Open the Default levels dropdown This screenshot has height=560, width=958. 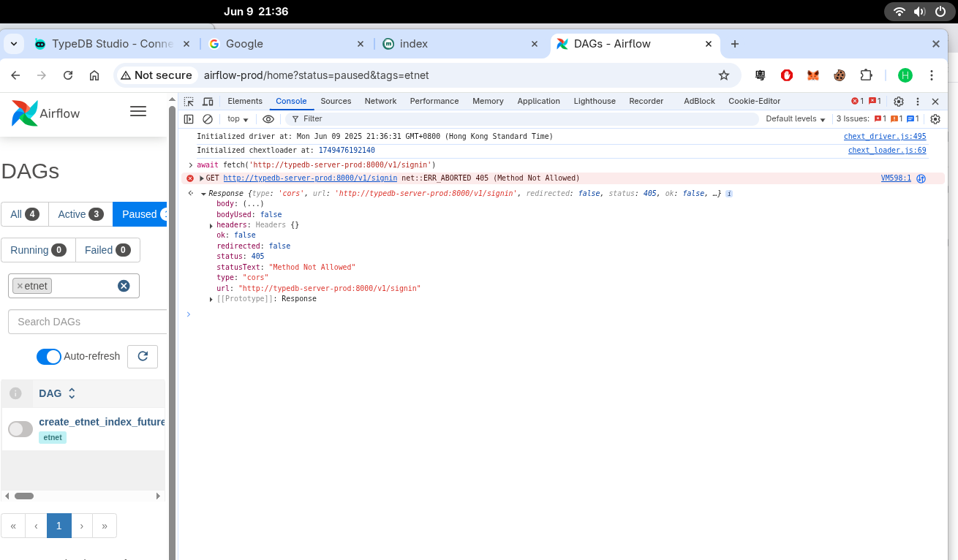tap(796, 119)
